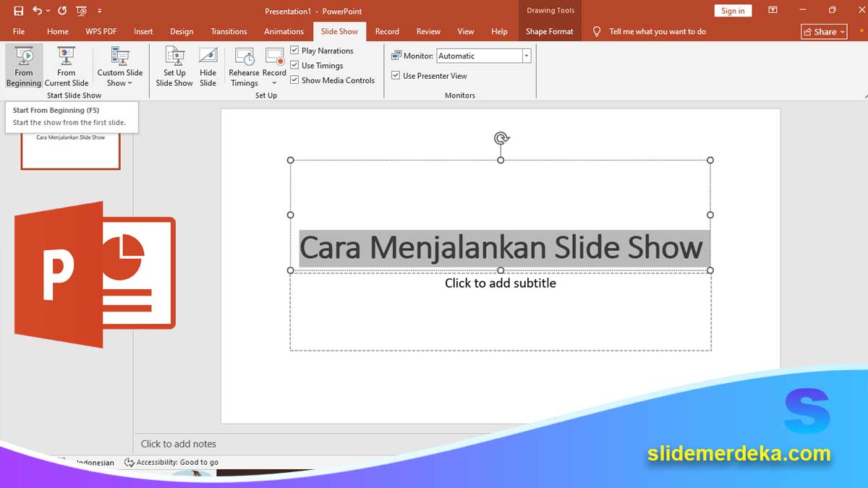Click the rotation handle above the title
The width and height of the screenshot is (868, 488).
coord(501,138)
